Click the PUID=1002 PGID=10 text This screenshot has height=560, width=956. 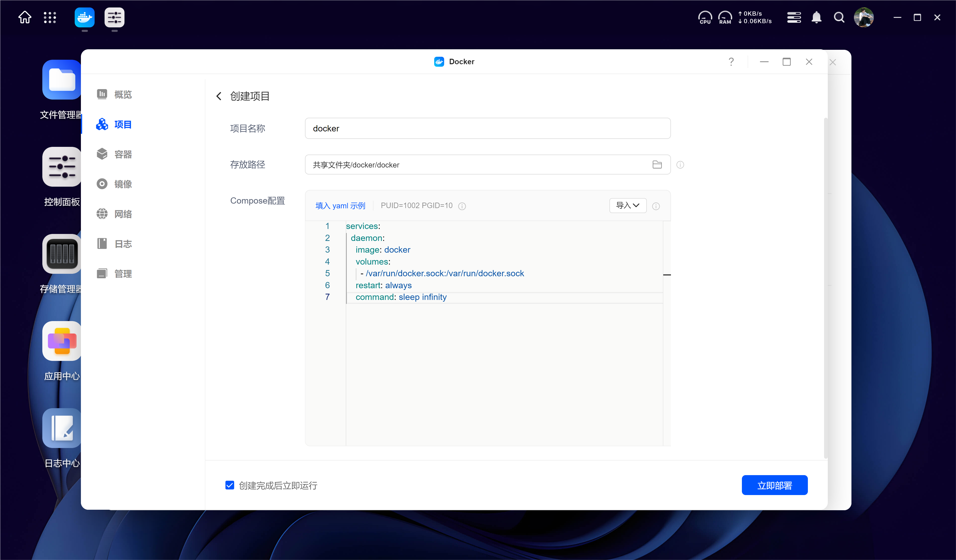click(x=417, y=206)
